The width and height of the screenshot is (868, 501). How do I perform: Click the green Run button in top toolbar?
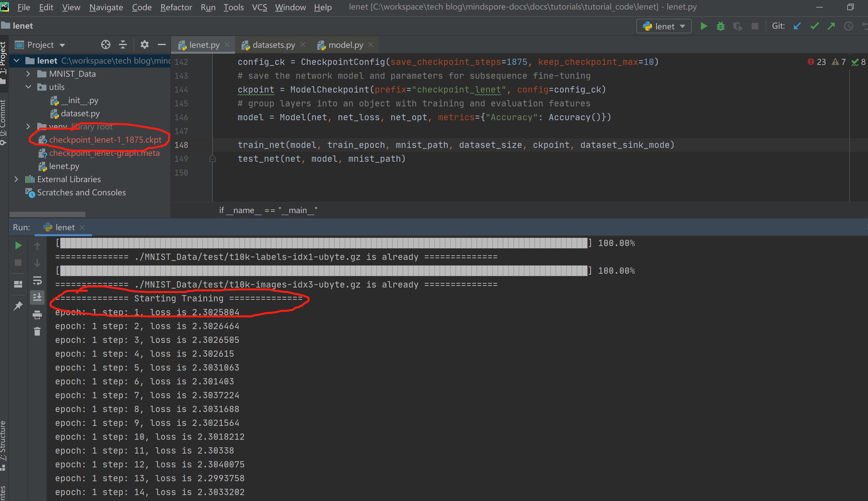(704, 26)
